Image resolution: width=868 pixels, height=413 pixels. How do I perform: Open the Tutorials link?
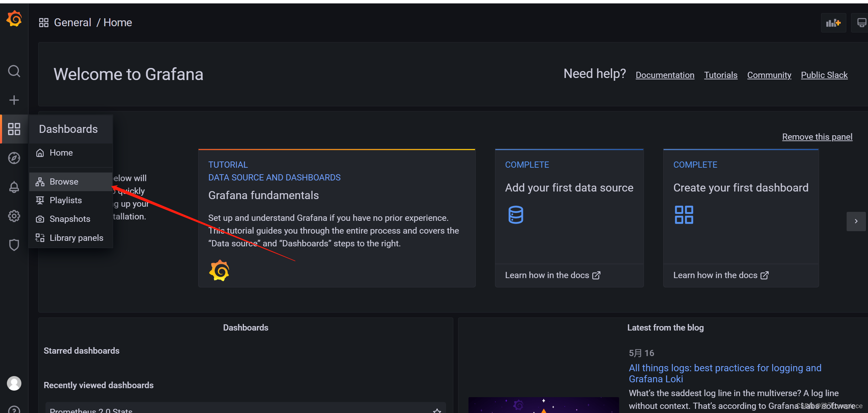[x=721, y=75]
